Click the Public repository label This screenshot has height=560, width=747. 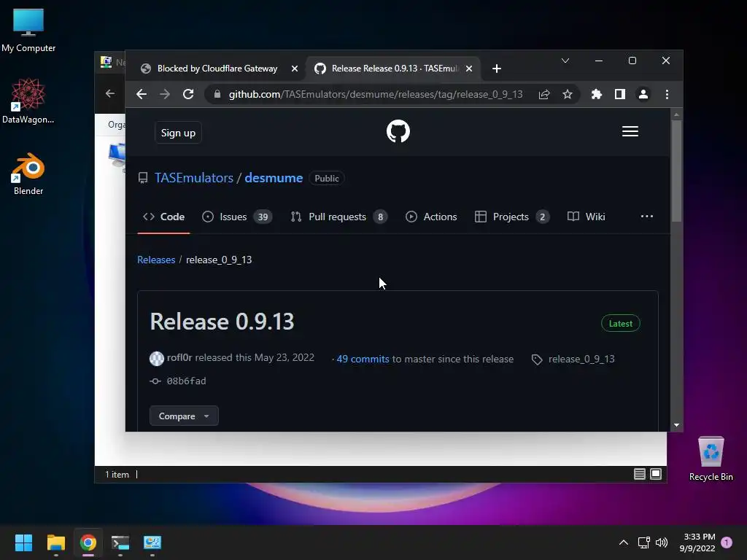point(326,178)
